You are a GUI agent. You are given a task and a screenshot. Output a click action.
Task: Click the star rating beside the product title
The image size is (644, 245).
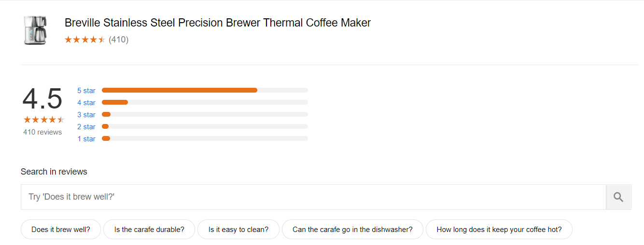pyautogui.click(x=85, y=40)
